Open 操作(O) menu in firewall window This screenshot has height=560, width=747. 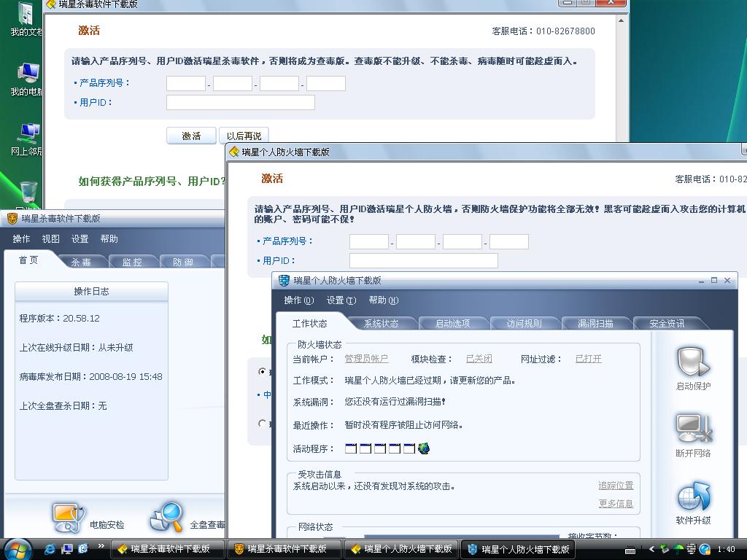[298, 300]
